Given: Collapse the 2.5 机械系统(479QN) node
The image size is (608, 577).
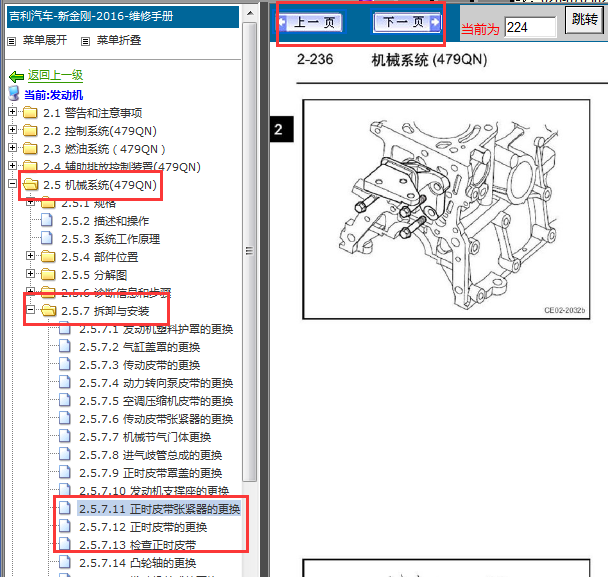Looking at the screenshot, I should (x=12, y=184).
